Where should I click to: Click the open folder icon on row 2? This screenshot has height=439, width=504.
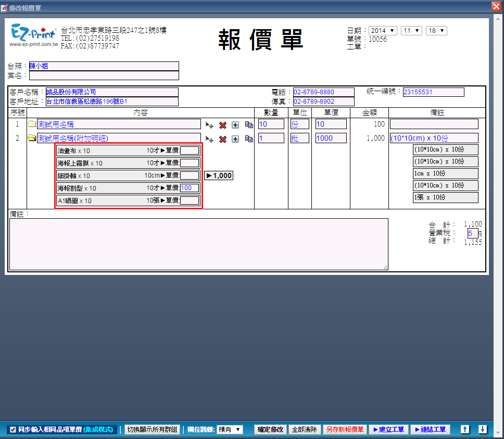pyautogui.click(x=32, y=139)
